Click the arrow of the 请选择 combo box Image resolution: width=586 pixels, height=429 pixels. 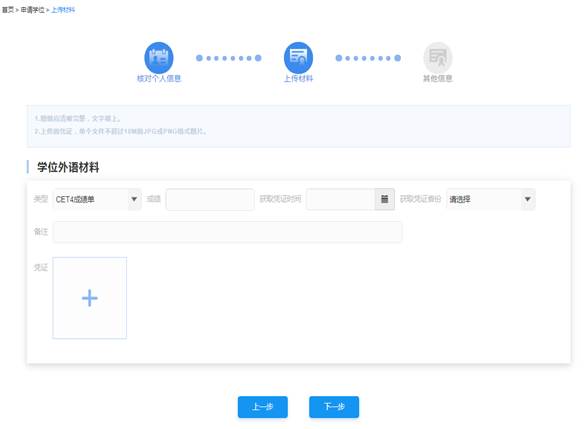pyautogui.click(x=528, y=199)
